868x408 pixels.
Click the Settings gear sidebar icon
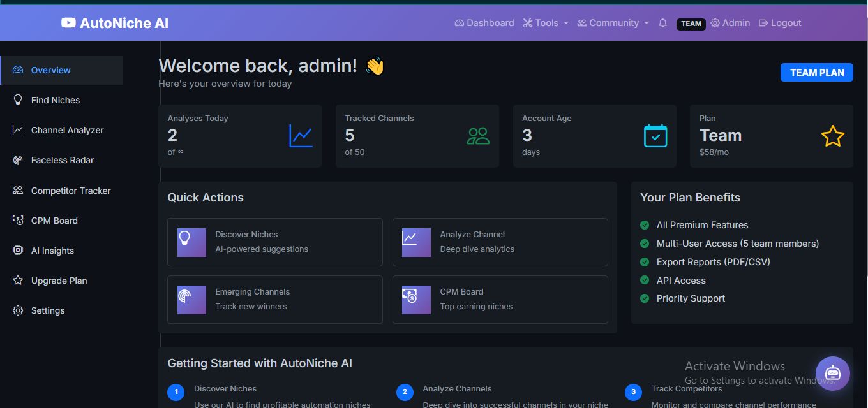point(18,310)
